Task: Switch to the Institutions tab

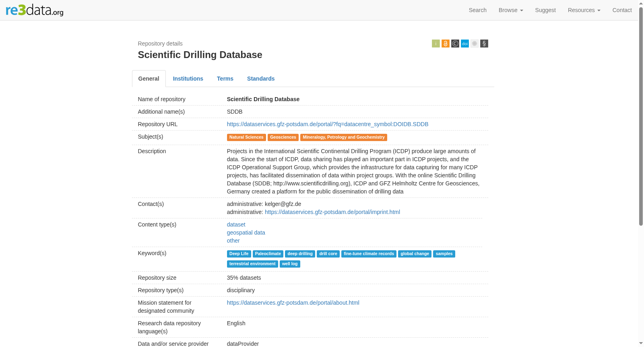Action: coord(188,79)
